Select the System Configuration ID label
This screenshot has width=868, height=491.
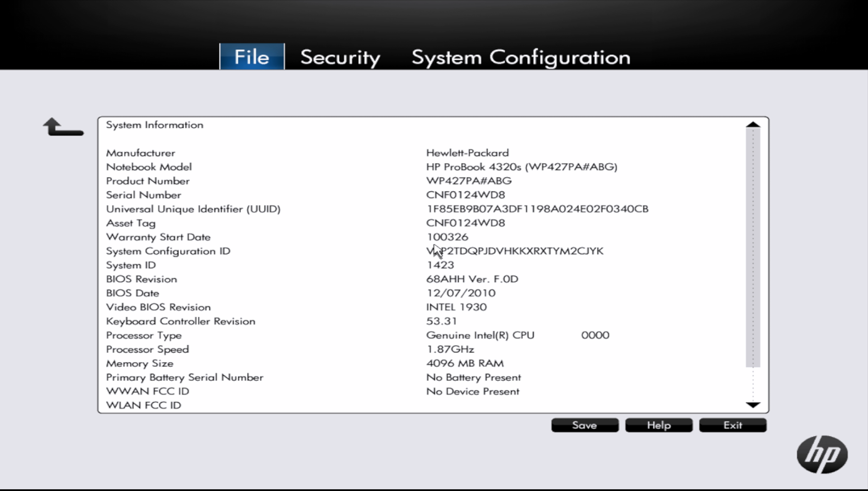tap(168, 251)
